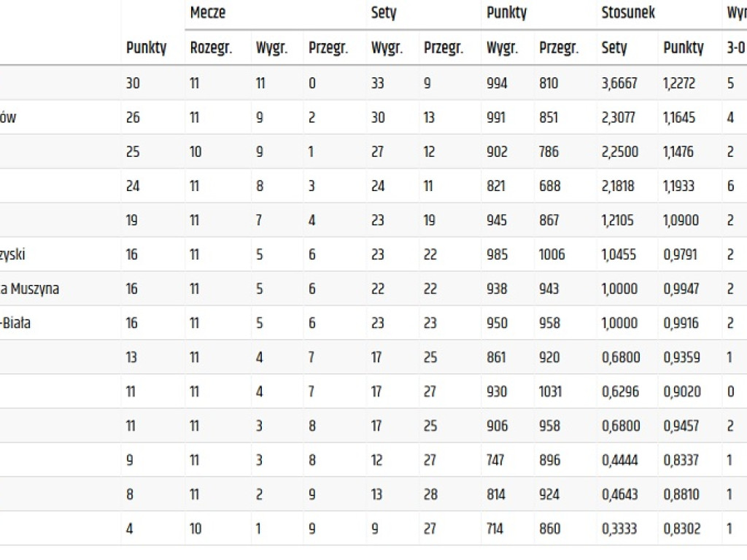
Task: Click the team name ending in zyski
Action: coord(12,254)
